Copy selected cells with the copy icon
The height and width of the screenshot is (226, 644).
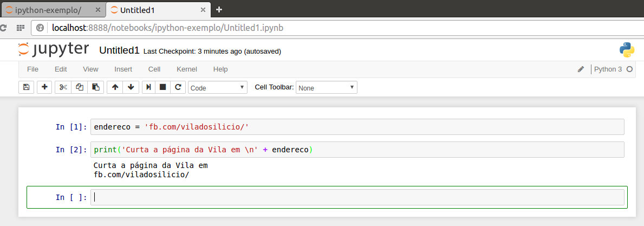pos(79,87)
